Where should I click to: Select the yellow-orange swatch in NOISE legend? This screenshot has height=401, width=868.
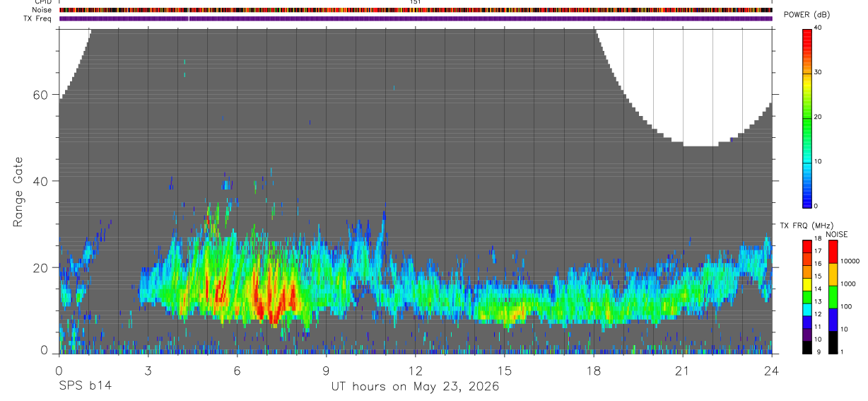tap(833, 274)
